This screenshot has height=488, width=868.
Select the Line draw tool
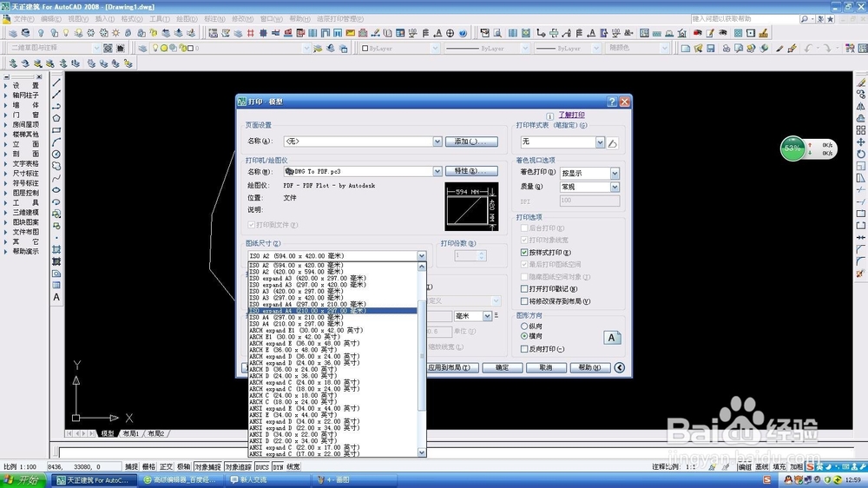pos(56,83)
